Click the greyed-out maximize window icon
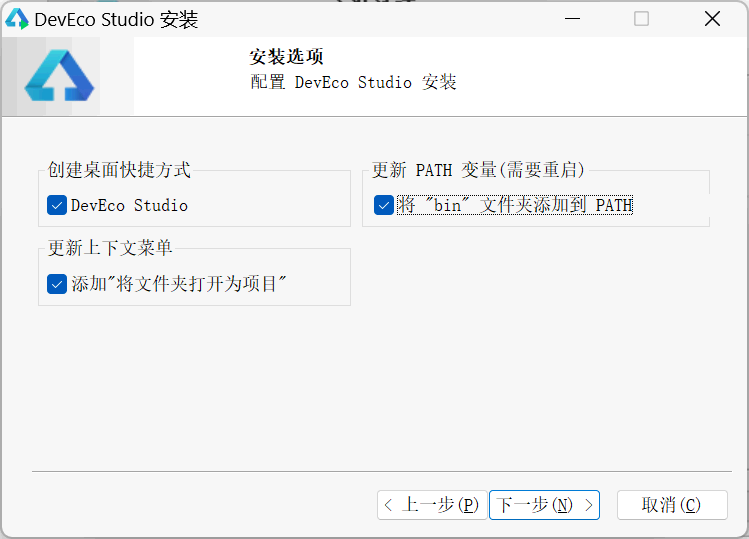Screen dimensions: 749x539 pos(641,19)
